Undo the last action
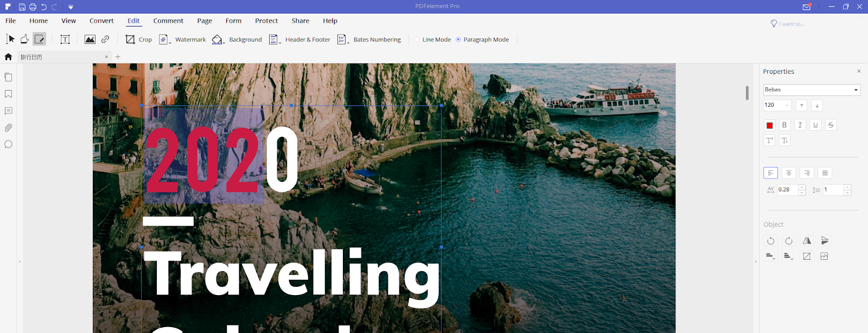The width and height of the screenshot is (868, 333). tap(44, 7)
